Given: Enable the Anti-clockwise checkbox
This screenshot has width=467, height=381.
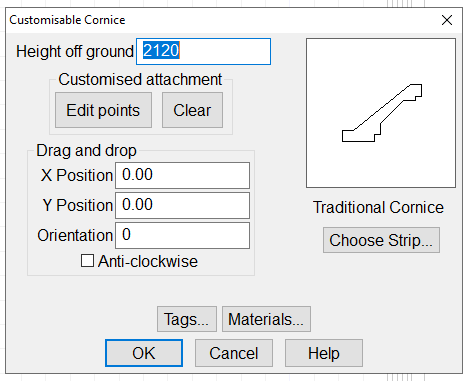Looking at the screenshot, I should 87,261.
